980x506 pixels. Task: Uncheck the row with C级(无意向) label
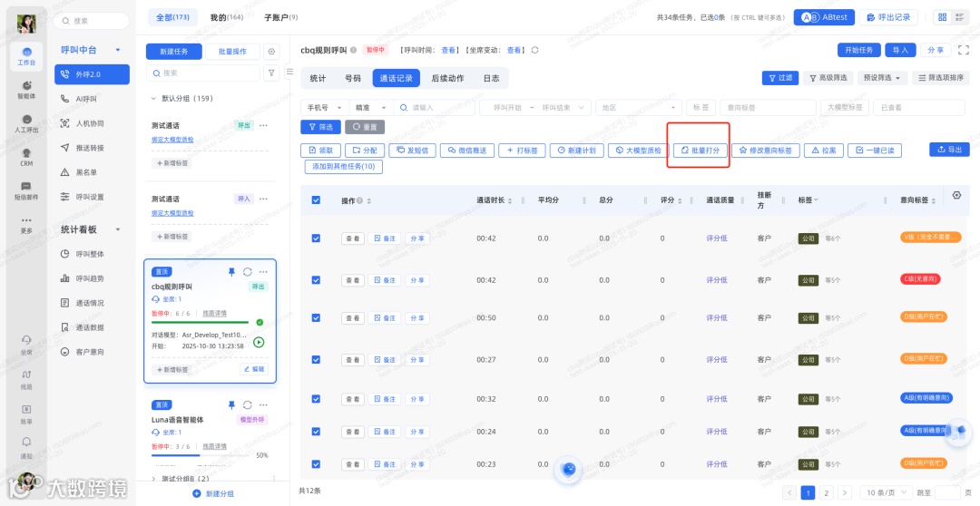316,278
